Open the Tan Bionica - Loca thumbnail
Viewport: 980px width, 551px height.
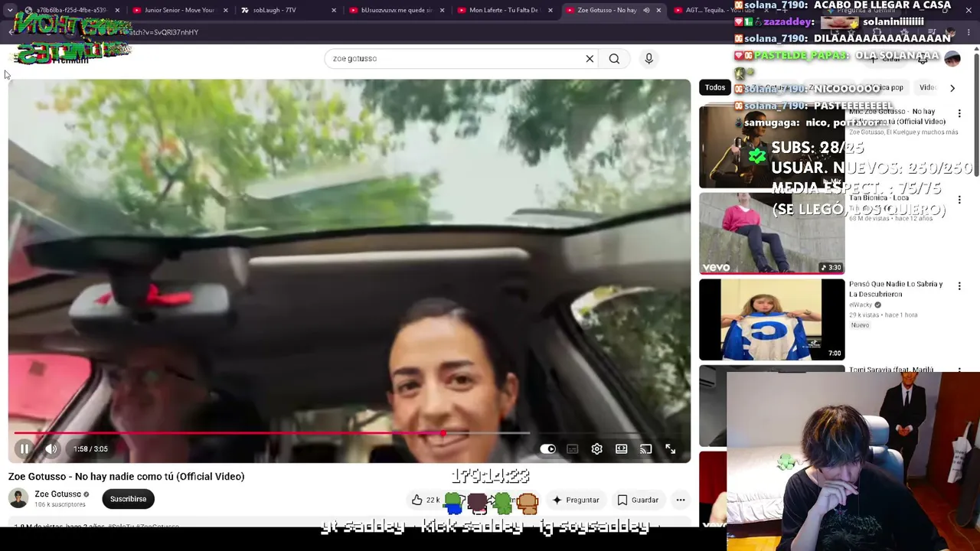pos(772,233)
